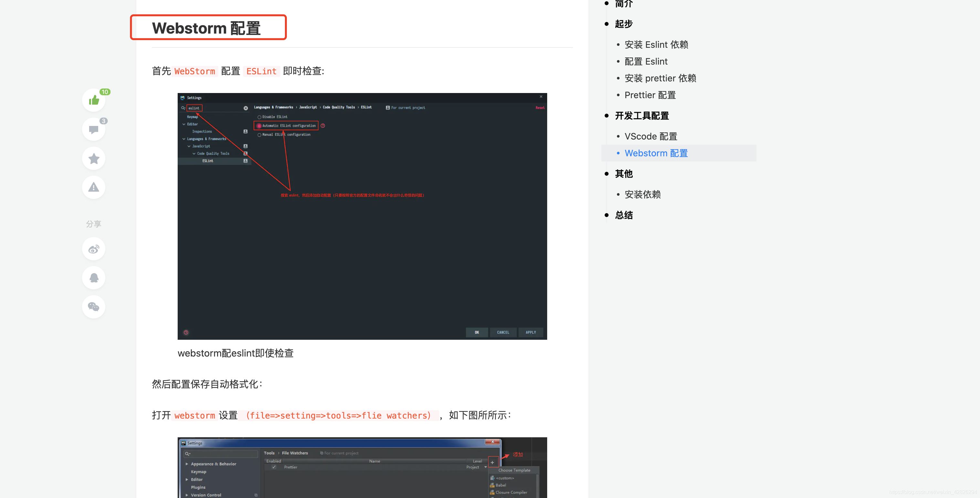This screenshot has height=498, width=980.
Task: Click the star favorite icon
Action: (94, 158)
